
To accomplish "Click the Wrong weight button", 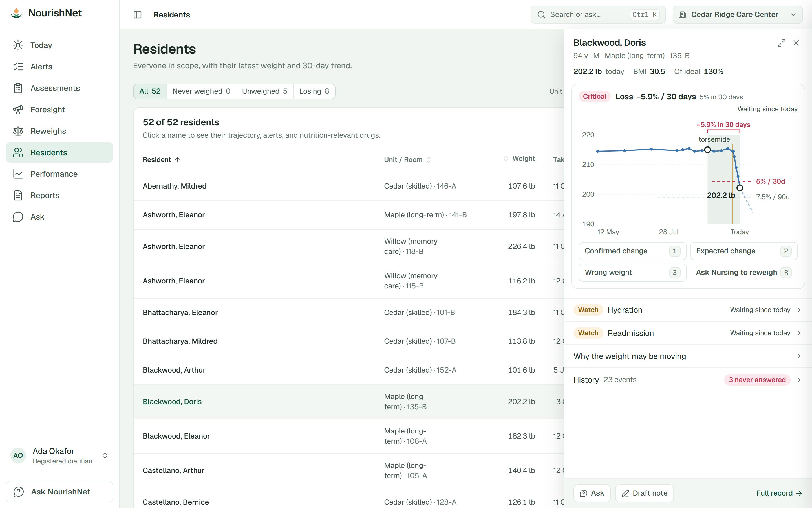I will tap(632, 272).
